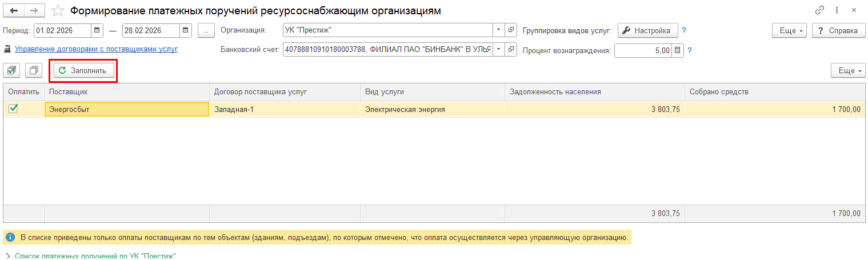The image size is (868, 260).
Task: Check all rows with select-all icon
Action: click(12, 70)
